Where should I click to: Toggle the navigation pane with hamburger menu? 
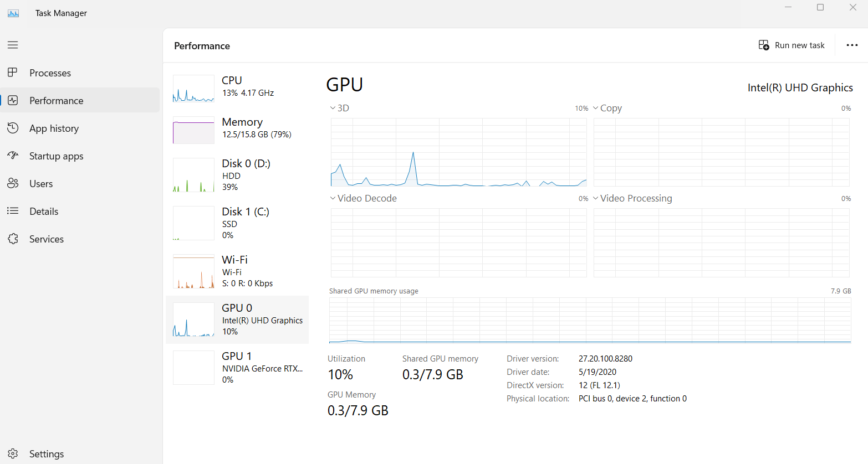point(13,45)
